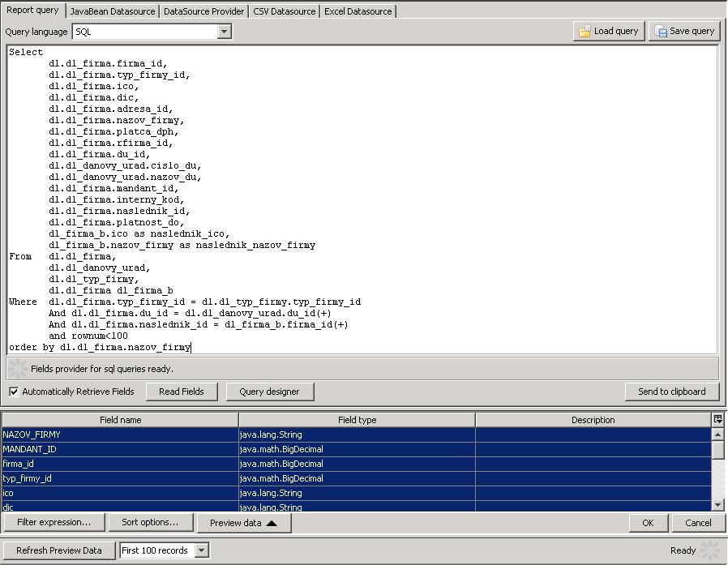Open the Query designer
The width and height of the screenshot is (728, 565).
pyautogui.click(x=269, y=392)
